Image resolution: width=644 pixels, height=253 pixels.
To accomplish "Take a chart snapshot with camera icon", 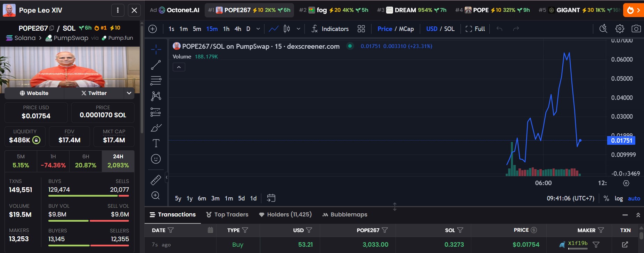I will pyautogui.click(x=636, y=29).
